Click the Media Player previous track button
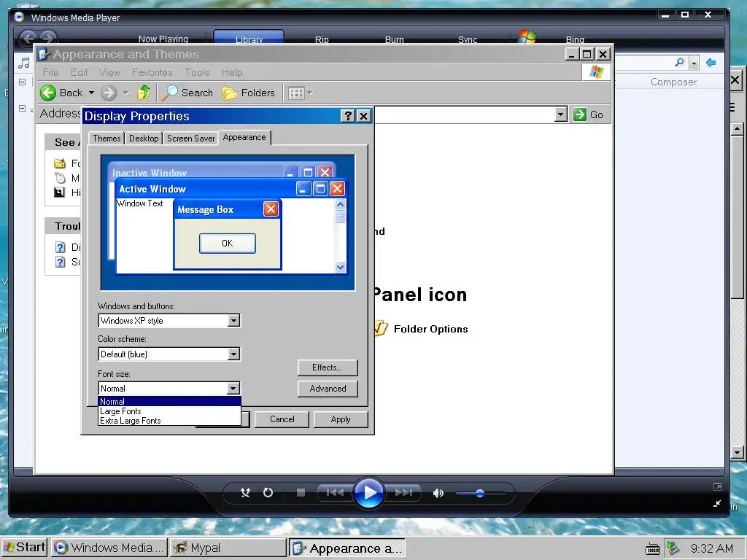This screenshot has width=747, height=560. [x=335, y=492]
